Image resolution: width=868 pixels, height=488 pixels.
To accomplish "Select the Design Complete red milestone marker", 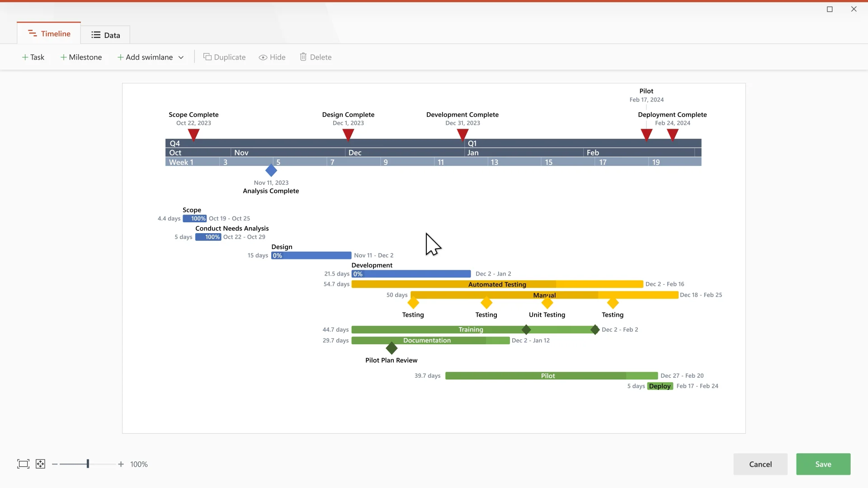I will 348,135.
